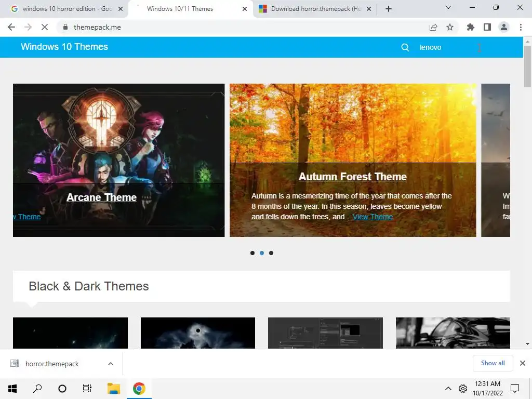The width and height of the screenshot is (532, 399).
Task: Click the page scrollbar thumb
Action: pyautogui.click(x=527, y=66)
